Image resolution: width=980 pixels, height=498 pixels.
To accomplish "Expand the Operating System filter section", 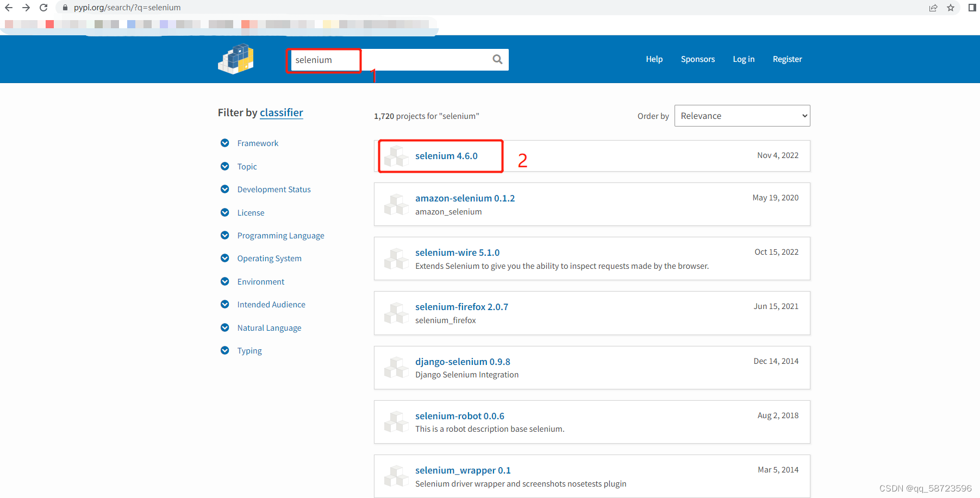I will tap(225, 258).
